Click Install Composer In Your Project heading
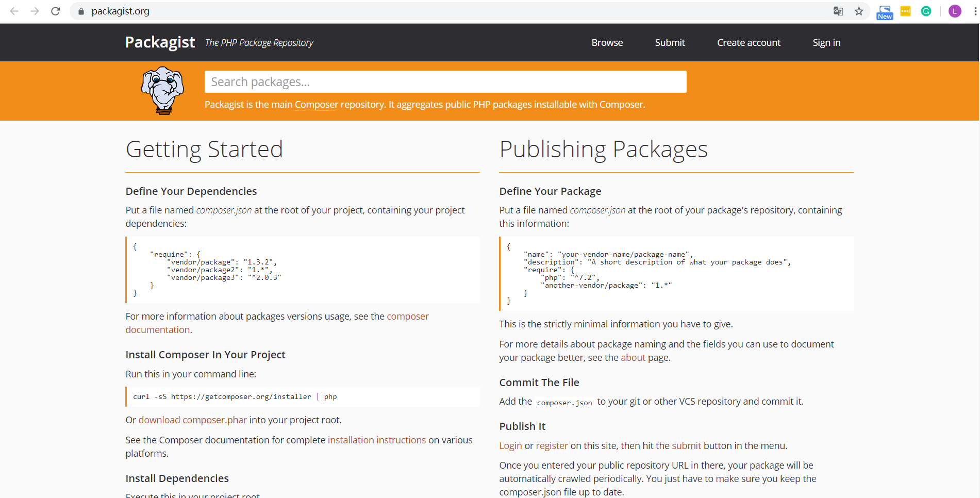 pyautogui.click(x=205, y=355)
